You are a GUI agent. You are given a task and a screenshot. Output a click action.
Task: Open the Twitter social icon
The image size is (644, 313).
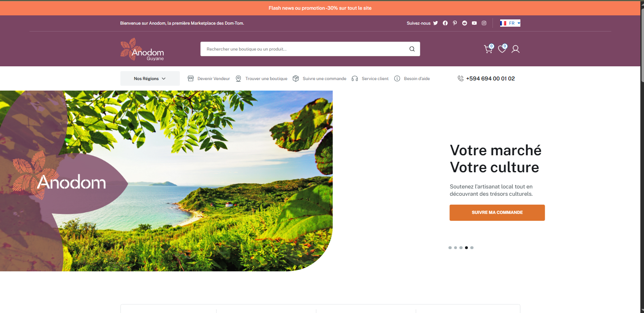(x=436, y=23)
